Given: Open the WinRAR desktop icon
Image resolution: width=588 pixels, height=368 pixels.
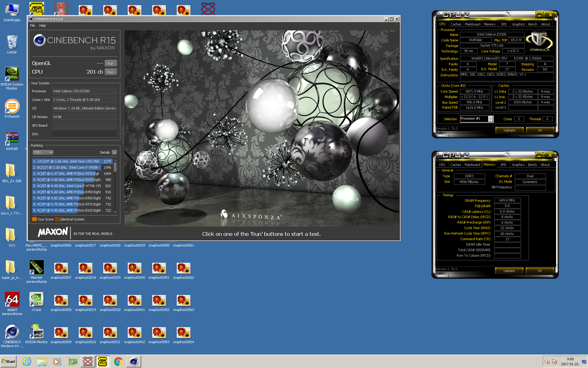Looking at the screenshot, I should coord(12,141).
